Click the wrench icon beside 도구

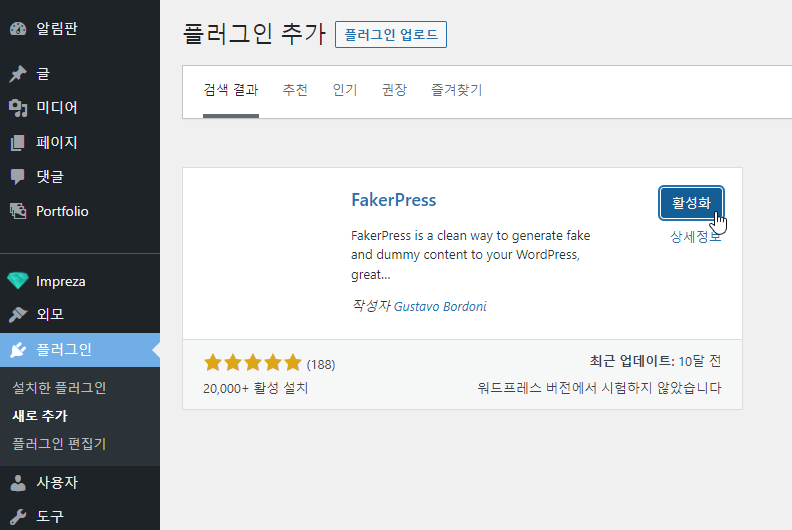18,516
